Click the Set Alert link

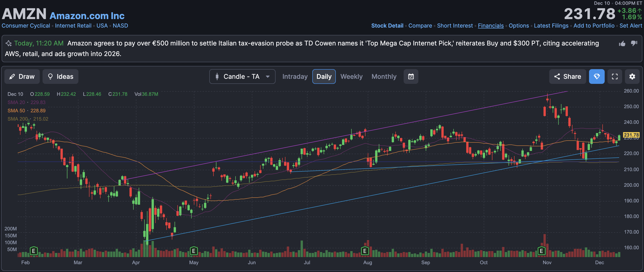tap(630, 26)
